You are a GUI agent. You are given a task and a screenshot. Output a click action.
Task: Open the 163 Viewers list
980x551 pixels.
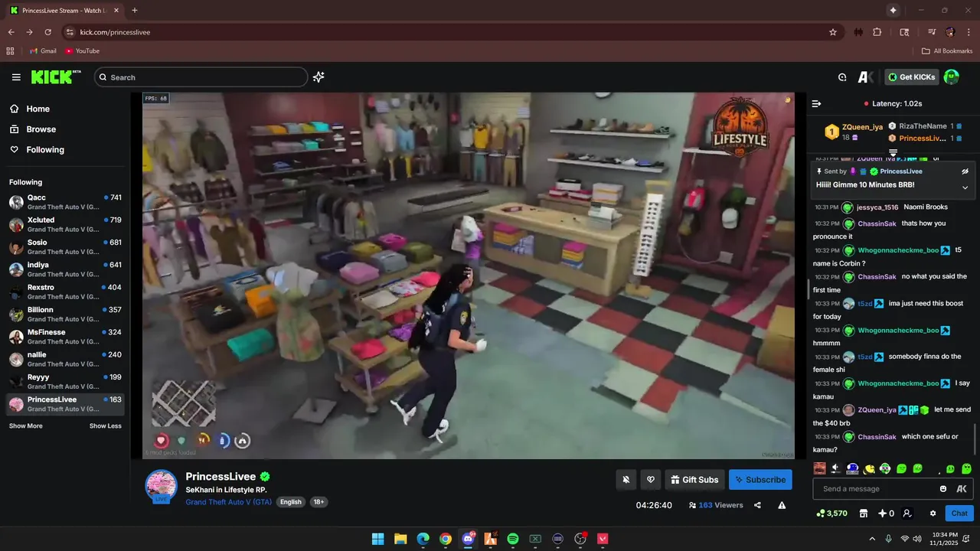point(716,505)
